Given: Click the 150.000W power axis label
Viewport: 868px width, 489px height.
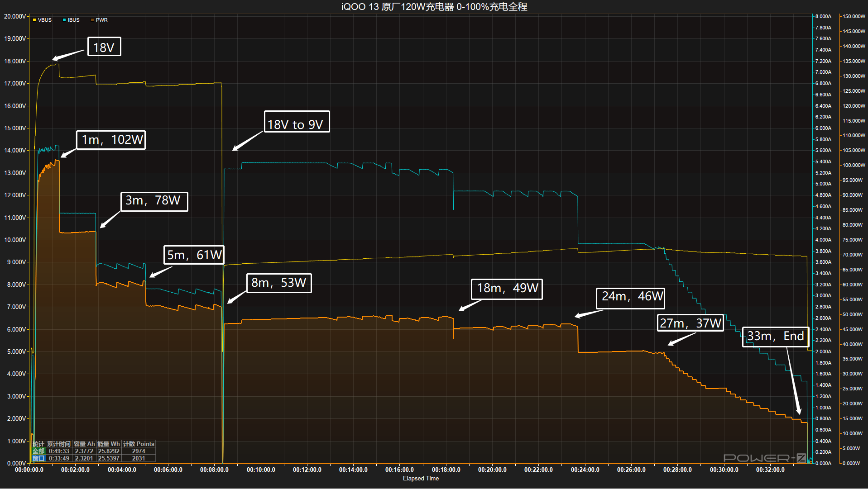Looking at the screenshot, I should coord(854,16).
